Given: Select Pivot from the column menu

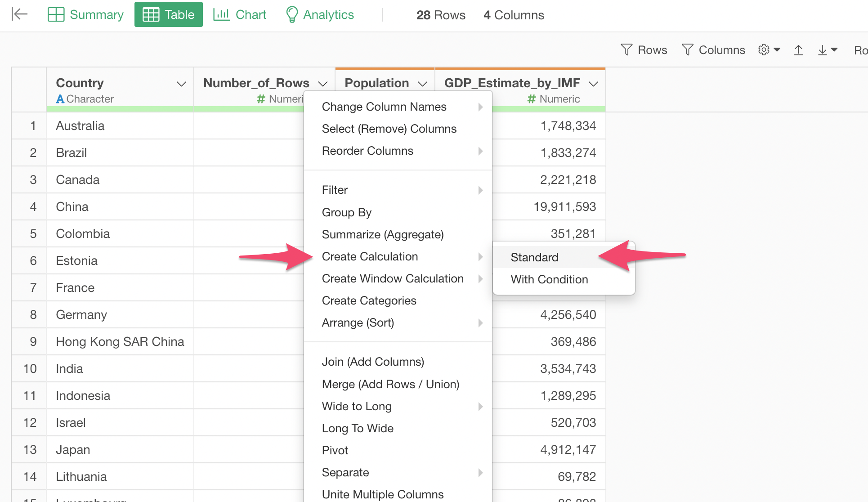Looking at the screenshot, I should (x=335, y=450).
